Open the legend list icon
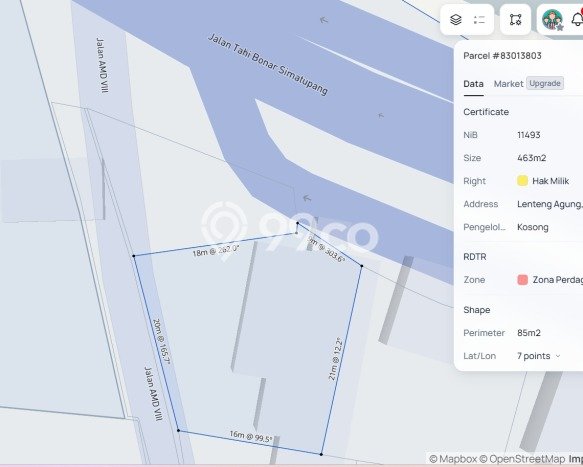This screenshot has height=467, width=583. click(x=479, y=19)
